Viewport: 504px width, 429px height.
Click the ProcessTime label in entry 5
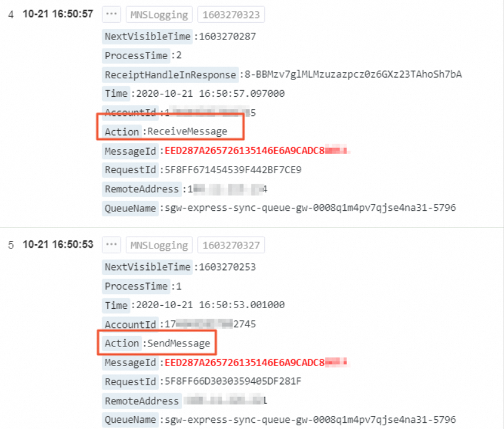[x=136, y=286]
